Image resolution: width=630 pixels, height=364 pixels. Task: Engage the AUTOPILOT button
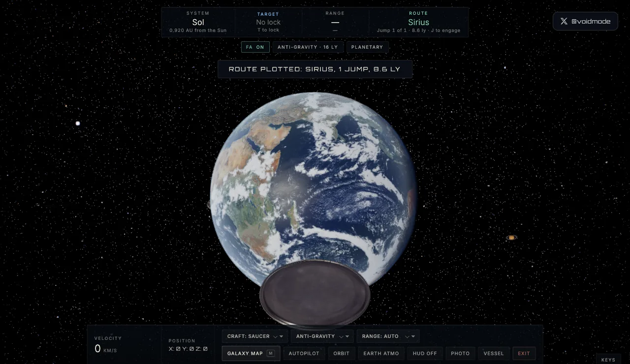click(304, 353)
